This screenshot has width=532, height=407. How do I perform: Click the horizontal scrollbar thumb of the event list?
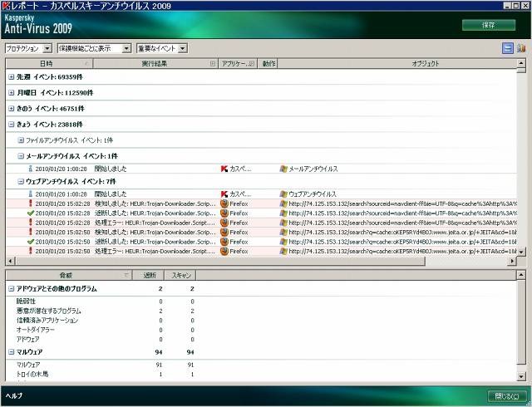(219, 261)
